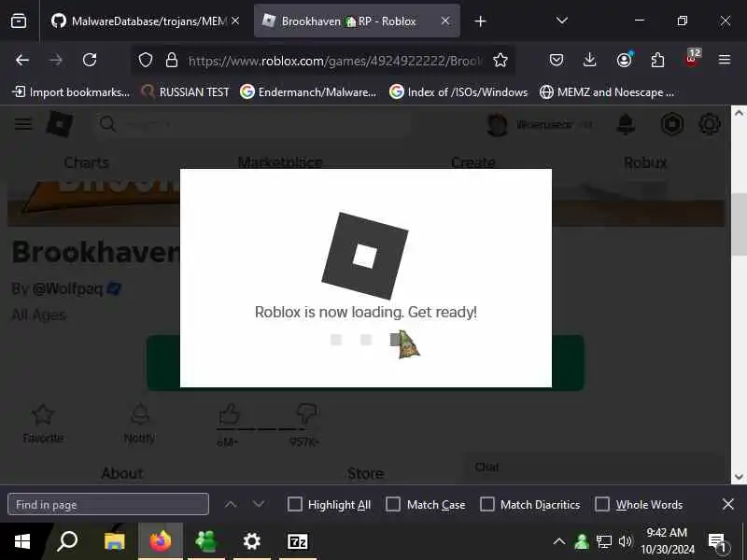Reload the current page
This screenshot has width=747, height=560.
coord(90,60)
